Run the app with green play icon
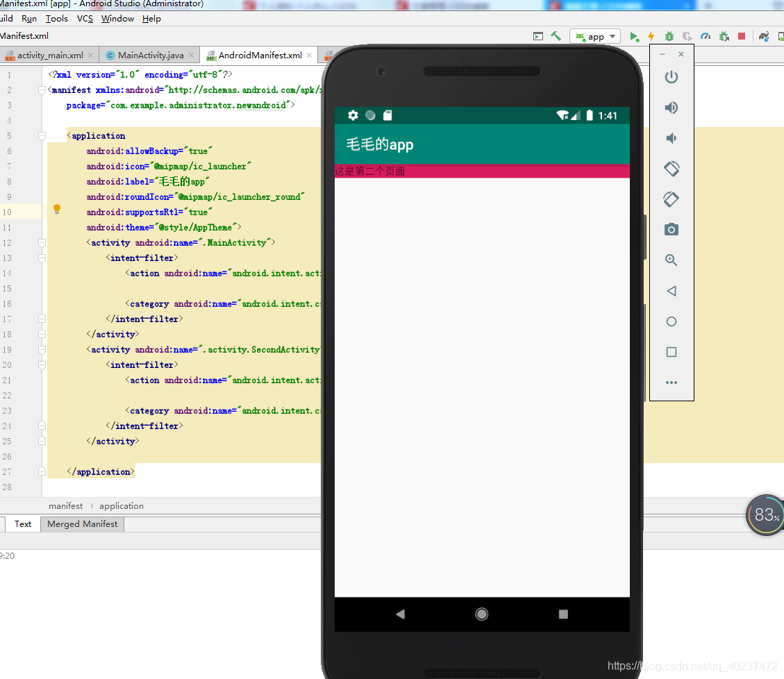Screen dimensions: 784x679 tap(633, 36)
